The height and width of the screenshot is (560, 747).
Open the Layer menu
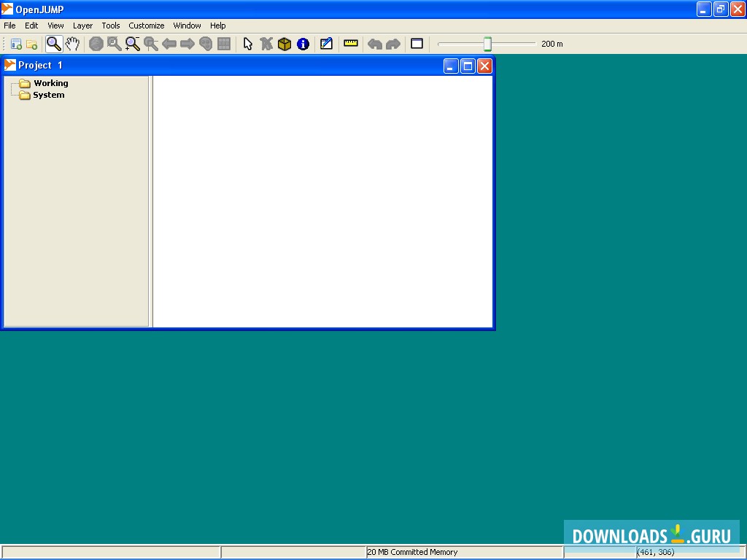click(82, 26)
